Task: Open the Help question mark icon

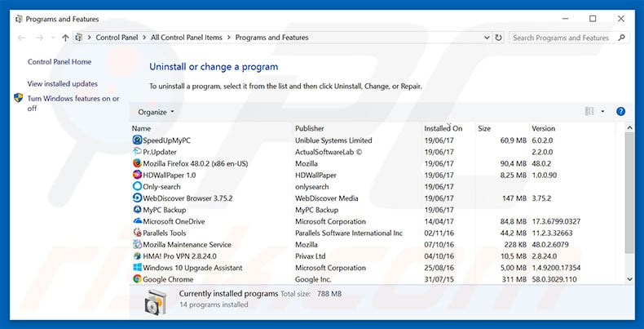Action: tap(620, 112)
